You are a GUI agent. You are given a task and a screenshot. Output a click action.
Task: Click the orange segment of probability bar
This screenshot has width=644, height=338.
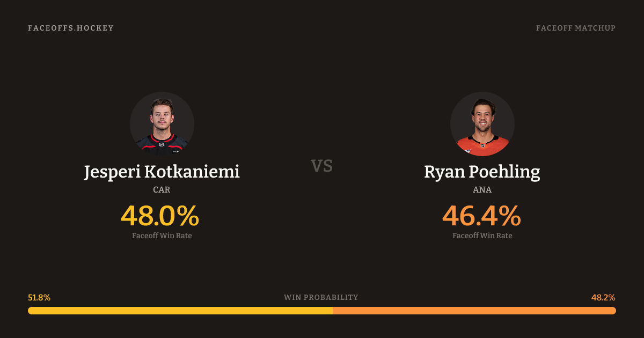[474, 311]
